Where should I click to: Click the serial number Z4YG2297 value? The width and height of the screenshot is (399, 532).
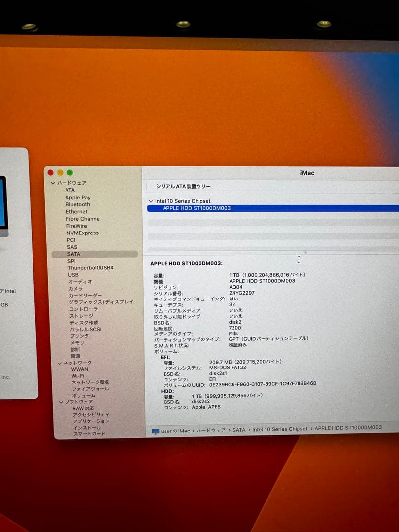click(x=241, y=293)
